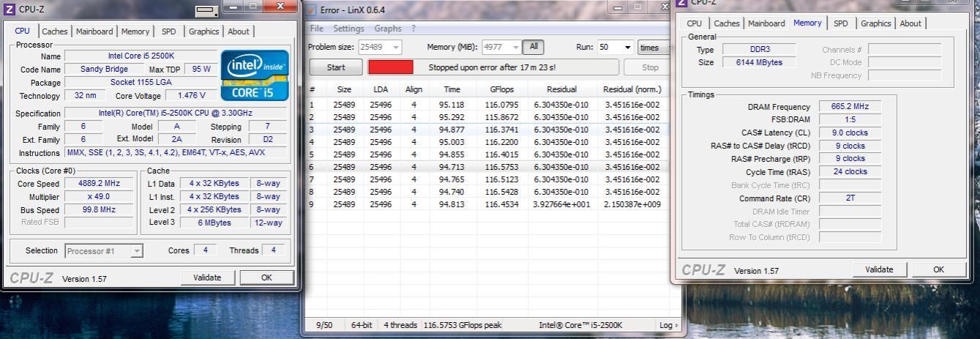
Task: Click Validate in the right CPU-Z window
Action: [x=879, y=269]
